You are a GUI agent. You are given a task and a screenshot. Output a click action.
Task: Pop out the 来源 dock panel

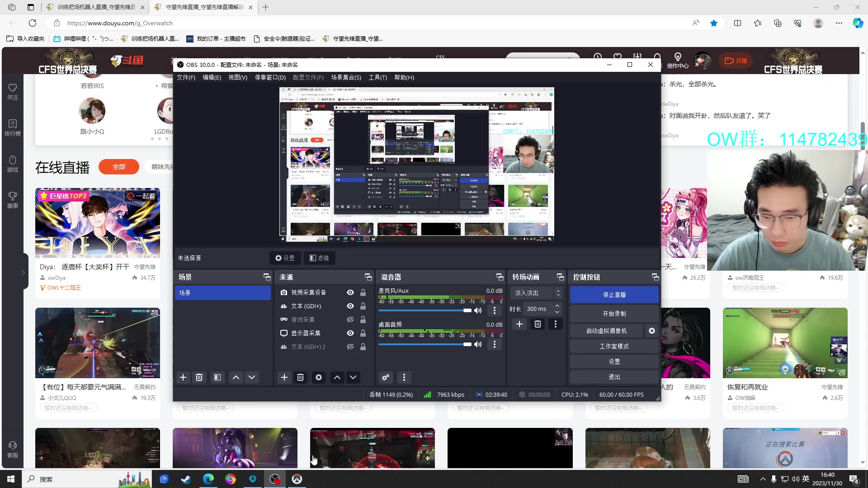click(368, 277)
